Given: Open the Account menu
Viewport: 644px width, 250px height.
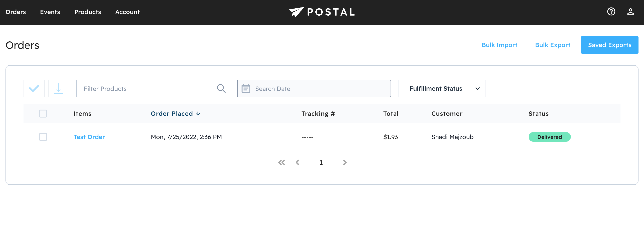Looking at the screenshot, I should (127, 12).
